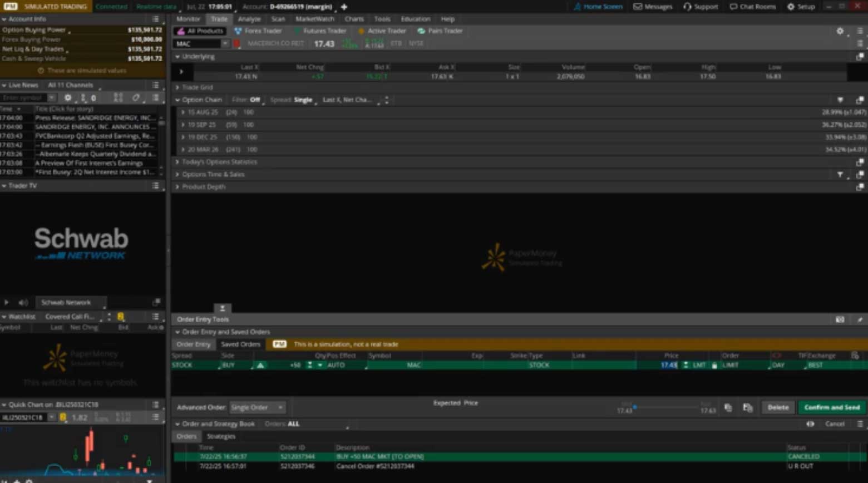Toggle the price lock on the order row
This screenshot has height=483, width=868.
714,366
